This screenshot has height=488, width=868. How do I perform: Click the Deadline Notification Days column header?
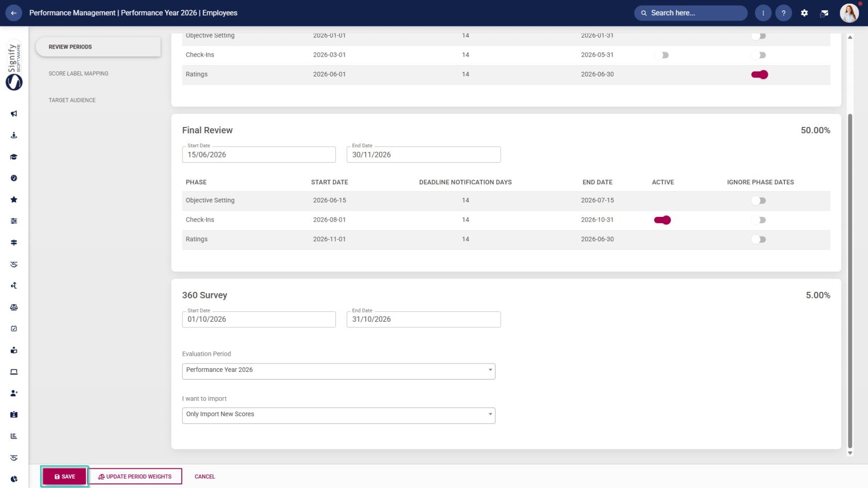[x=465, y=182]
